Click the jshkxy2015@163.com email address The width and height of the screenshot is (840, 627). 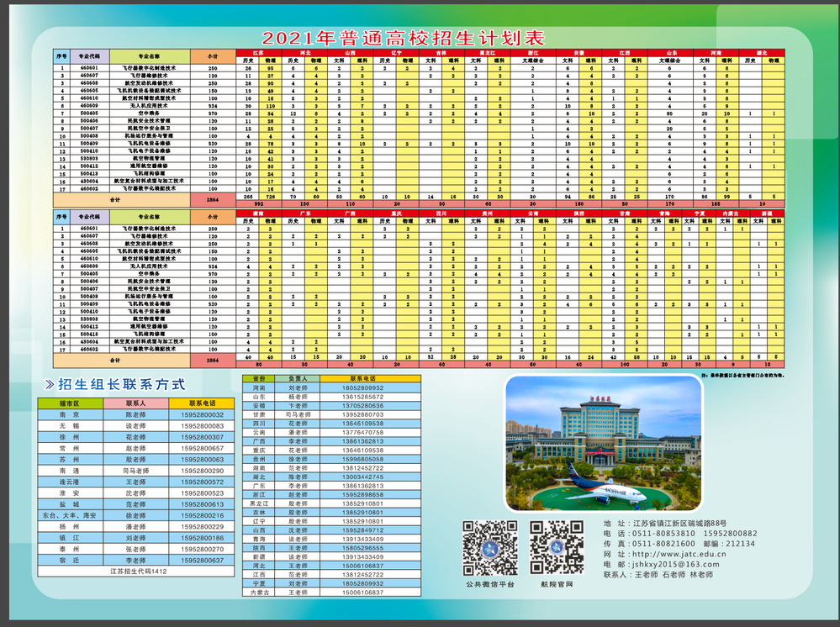(675, 564)
